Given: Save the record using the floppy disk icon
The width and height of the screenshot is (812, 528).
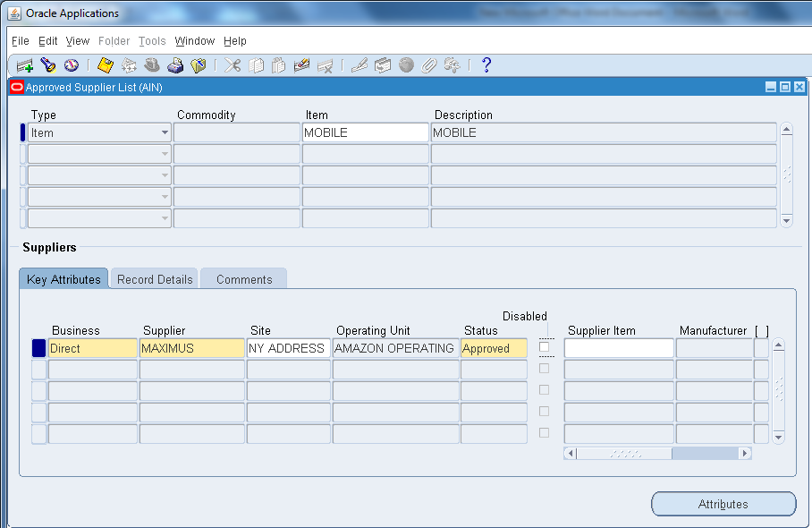Looking at the screenshot, I should (x=105, y=64).
